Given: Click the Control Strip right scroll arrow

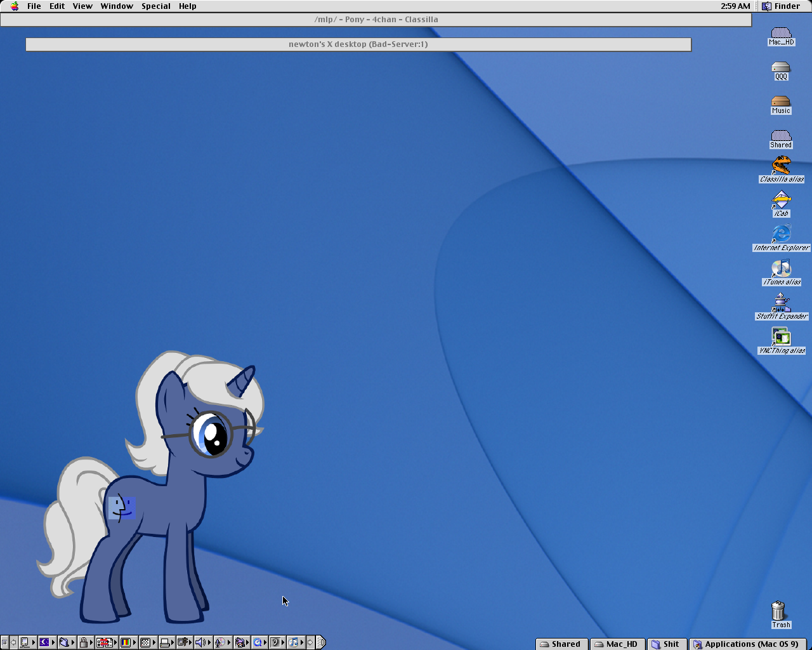Looking at the screenshot, I should (310, 642).
